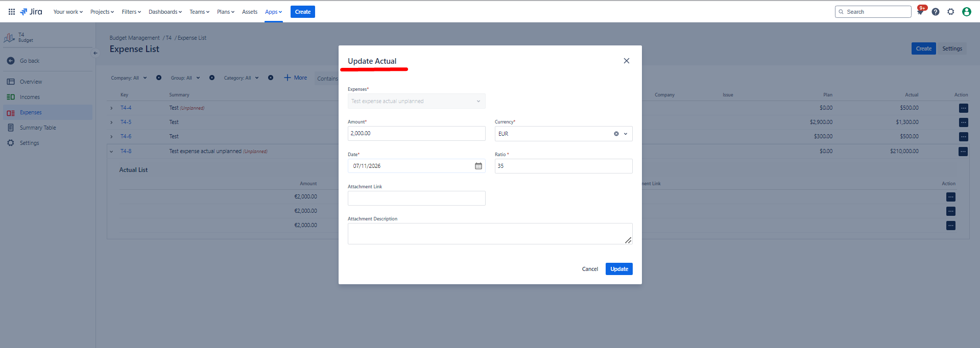The width and height of the screenshot is (980, 348).
Task: Open the notifications bell icon
Action: (920, 12)
